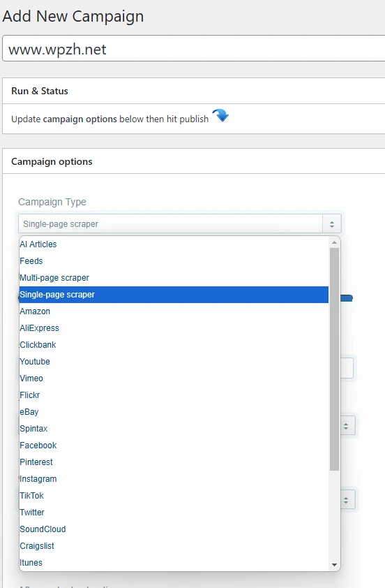The height and width of the screenshot is (588, 385).
Task: Pick Instagram campaign type
Action: [174, 479]
